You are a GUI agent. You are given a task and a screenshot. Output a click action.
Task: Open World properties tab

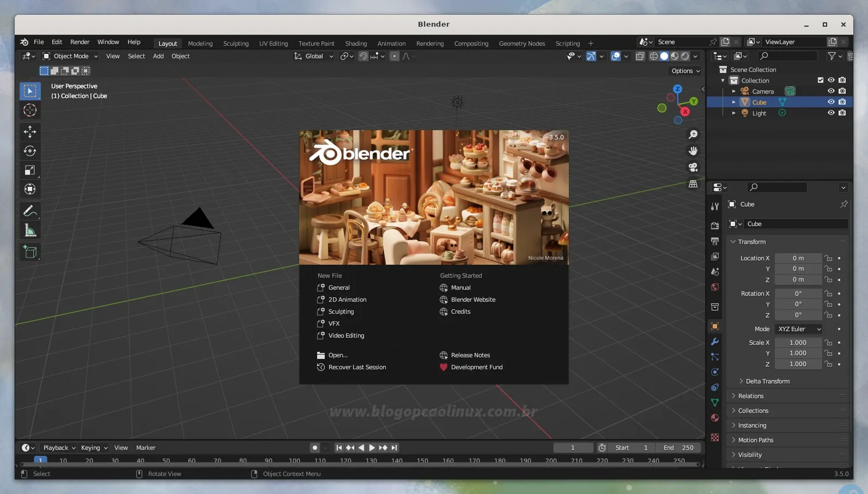715,287
